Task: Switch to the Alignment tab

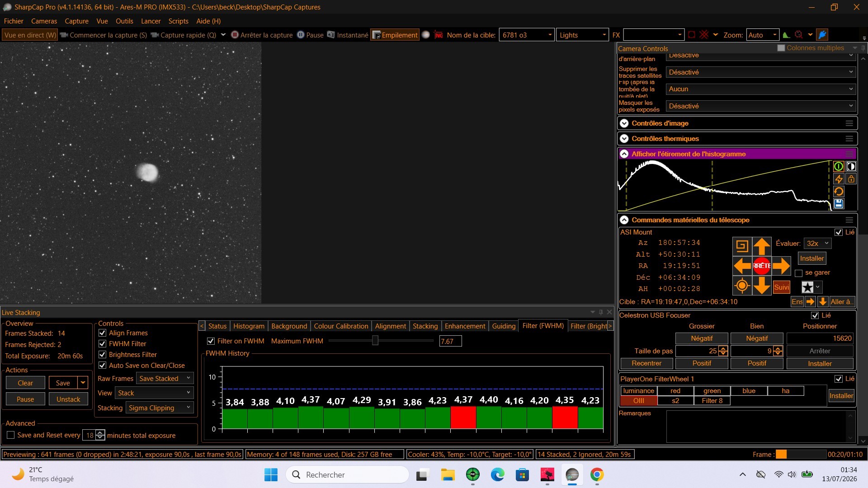Action: (x=390, y=326)
